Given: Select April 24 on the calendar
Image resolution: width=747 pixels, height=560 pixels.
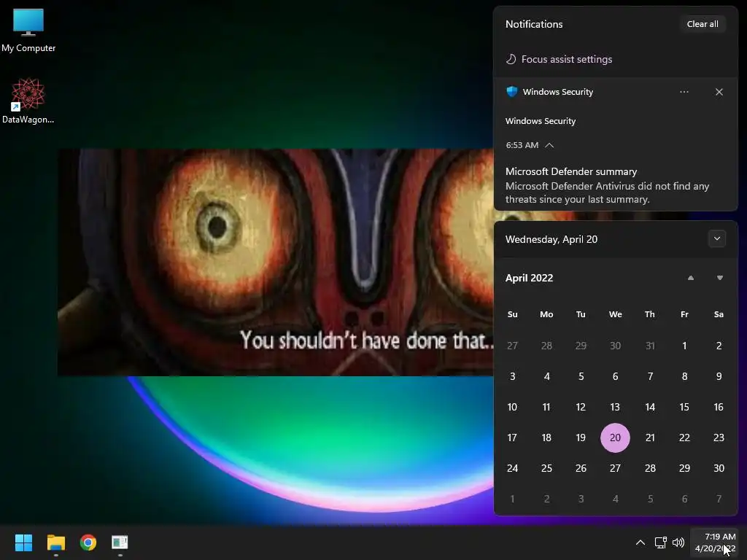Looking at the screenshot, I should (x=512, y=468).
